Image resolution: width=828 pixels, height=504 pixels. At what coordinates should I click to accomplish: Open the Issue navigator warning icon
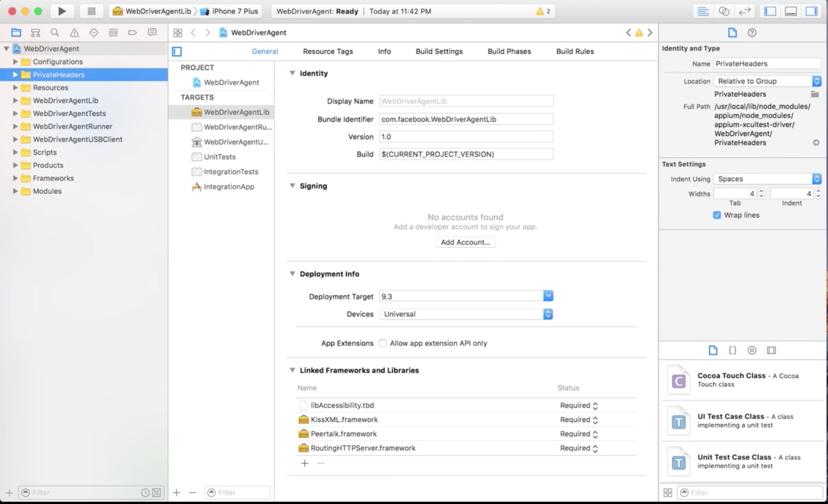(x=74, y=32)
